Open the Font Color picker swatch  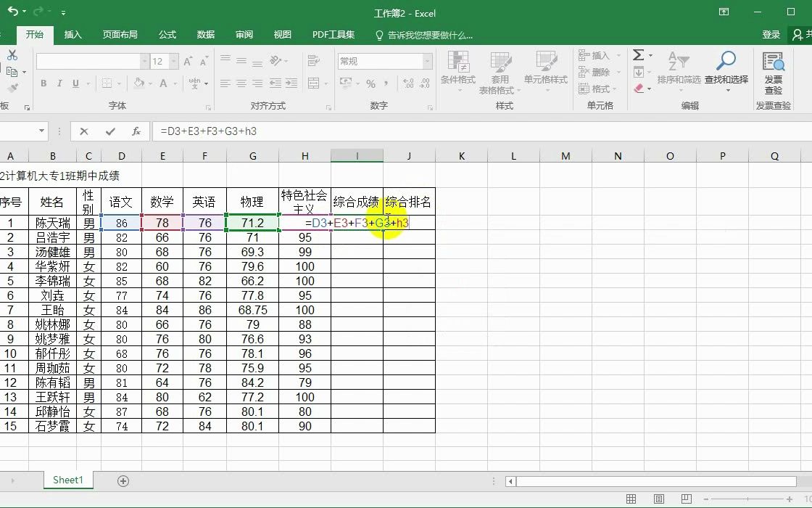tap(162, 83)
